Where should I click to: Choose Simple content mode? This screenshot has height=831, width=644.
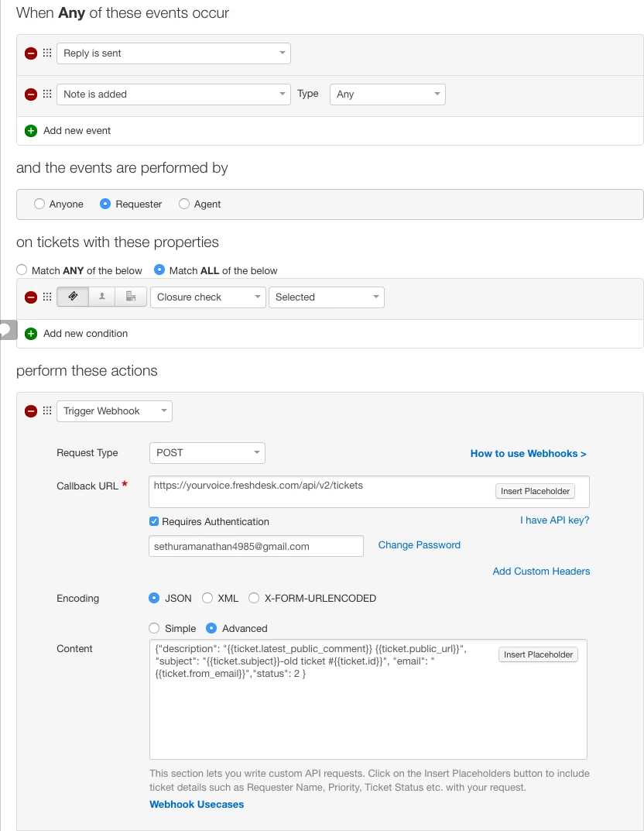click(154, 629)
